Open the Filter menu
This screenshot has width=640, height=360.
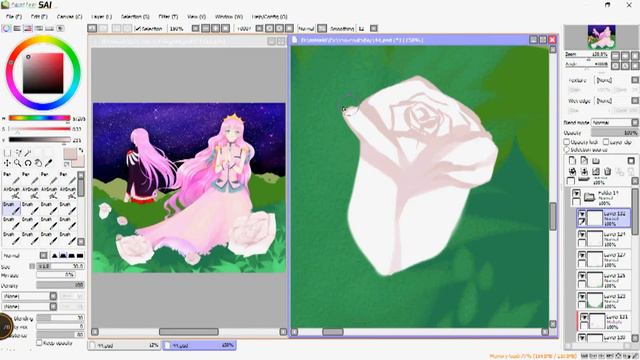pyautogui.click(x=168, y=17)
